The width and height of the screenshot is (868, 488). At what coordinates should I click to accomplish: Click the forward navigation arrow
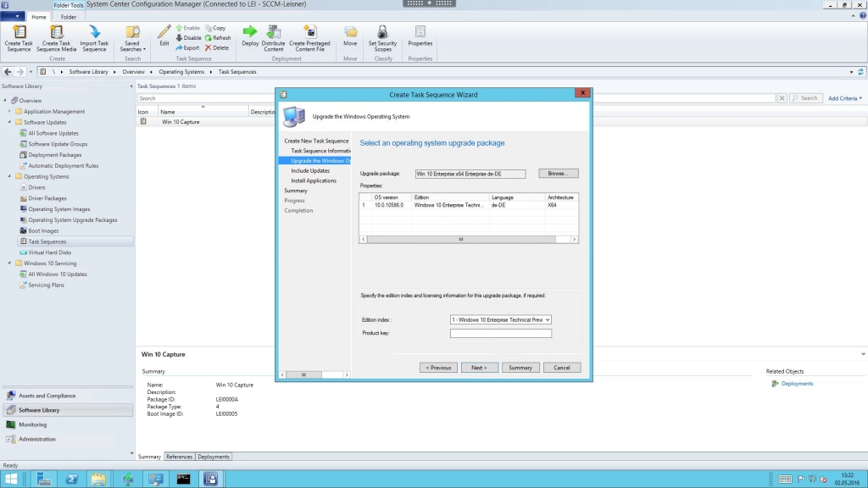point(20,71)
